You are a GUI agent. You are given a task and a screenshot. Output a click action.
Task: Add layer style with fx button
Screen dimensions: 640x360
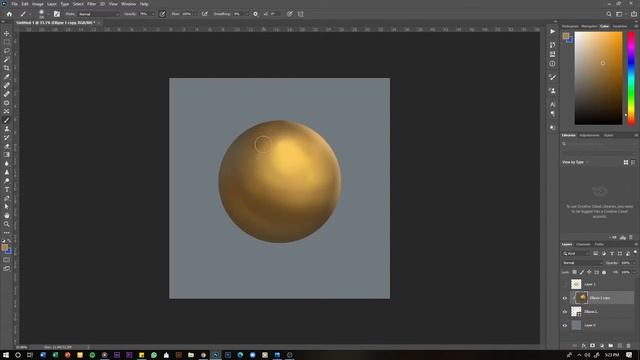pyautogui.click(x=584, y=346)
